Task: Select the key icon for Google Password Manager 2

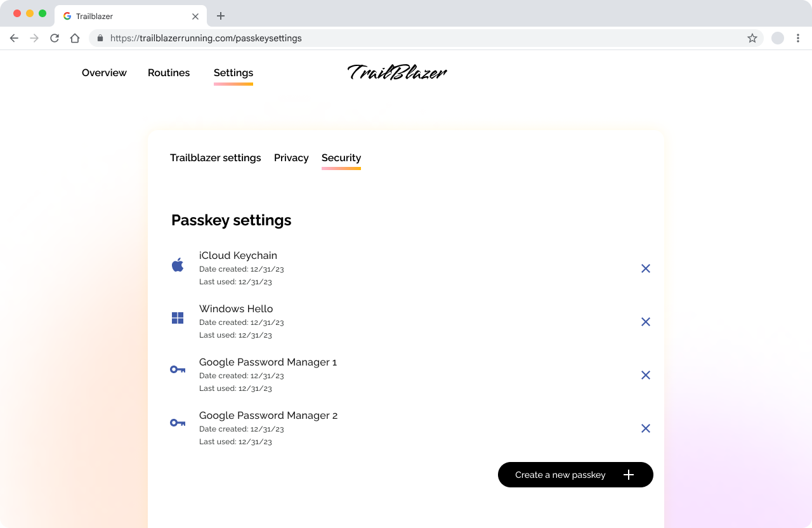Action: pyautogui.click(x=178, y=423)
